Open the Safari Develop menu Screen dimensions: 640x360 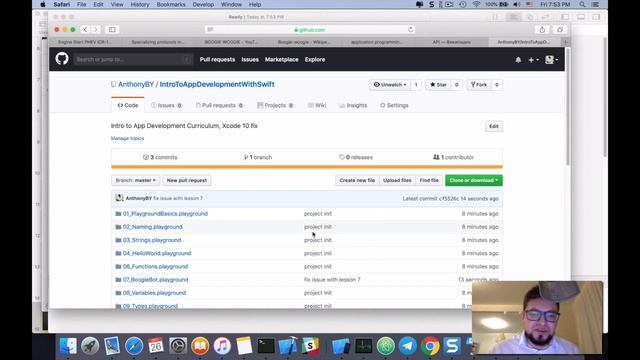tap(203, 4)
